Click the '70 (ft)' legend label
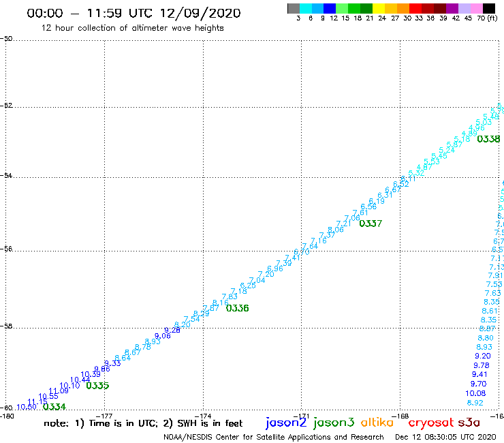 tap(487, 18)
